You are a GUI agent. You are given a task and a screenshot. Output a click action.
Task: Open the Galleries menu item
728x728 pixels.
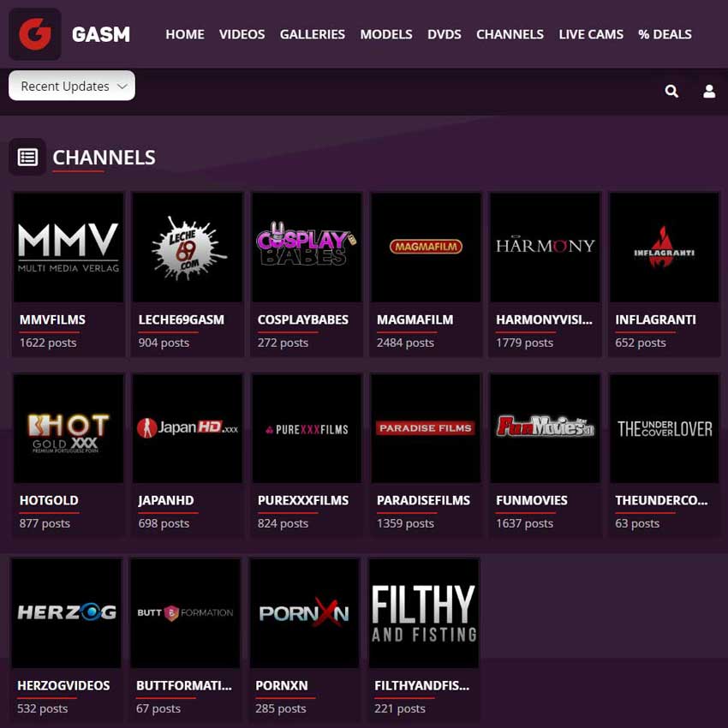pos(313,34)
